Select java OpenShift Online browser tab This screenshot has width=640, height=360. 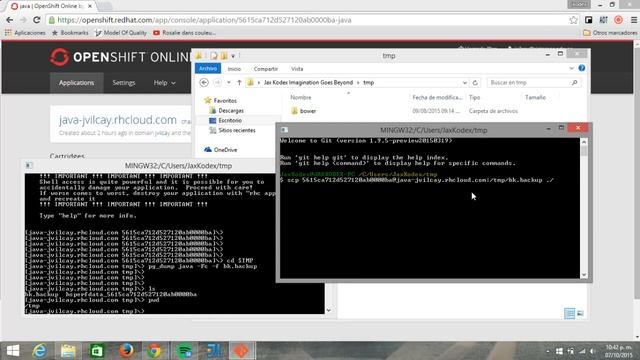click(51, 6)
